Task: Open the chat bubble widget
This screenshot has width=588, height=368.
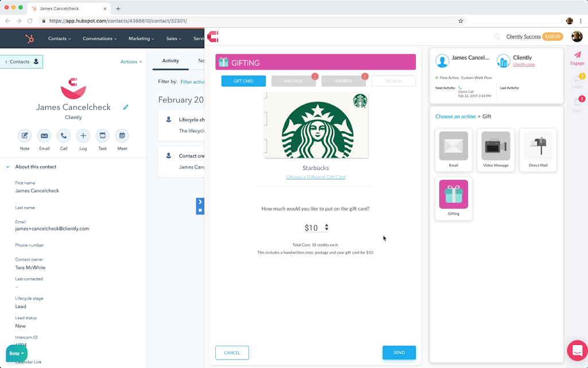Action: (x=578, y=350)
